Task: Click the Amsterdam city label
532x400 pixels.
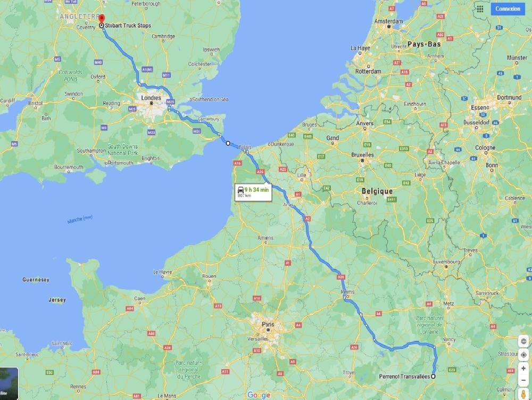Action: click(388, 21)
